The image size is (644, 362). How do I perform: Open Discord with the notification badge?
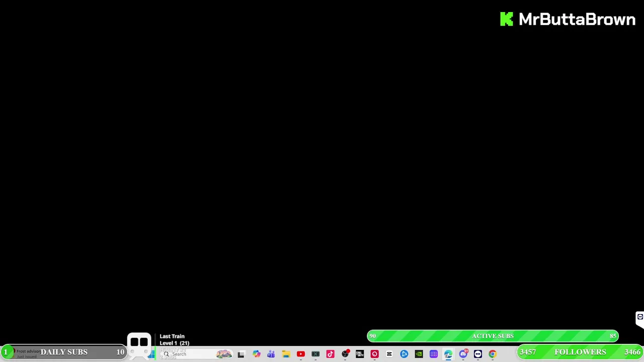click(x=463, y=354)
